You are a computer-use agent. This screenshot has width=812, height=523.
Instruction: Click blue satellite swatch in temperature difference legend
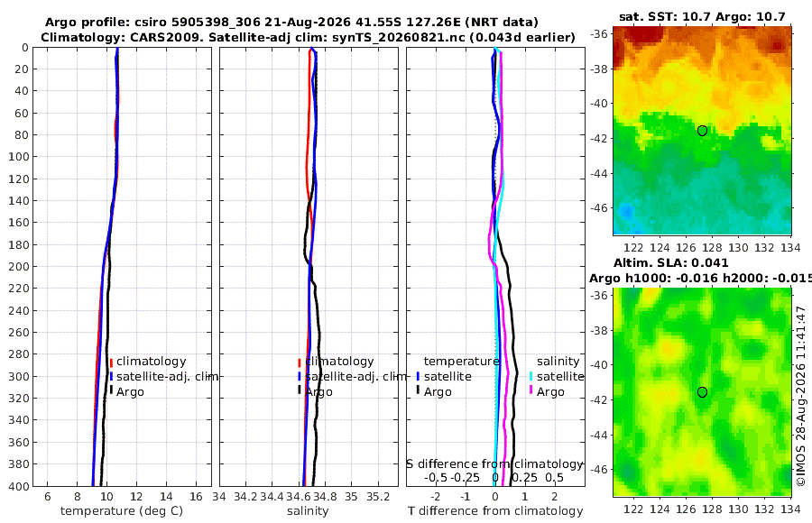418,376
